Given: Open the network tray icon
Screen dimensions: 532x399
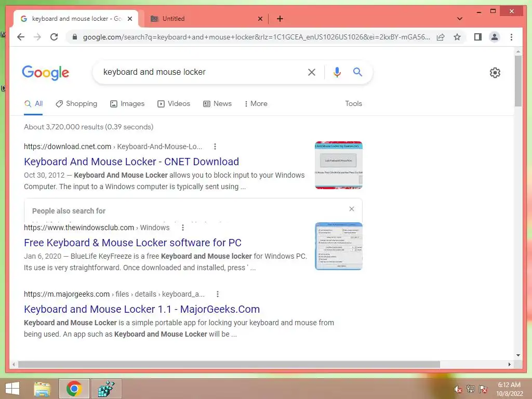Looking at the screenshot, I should pos(471,389).
